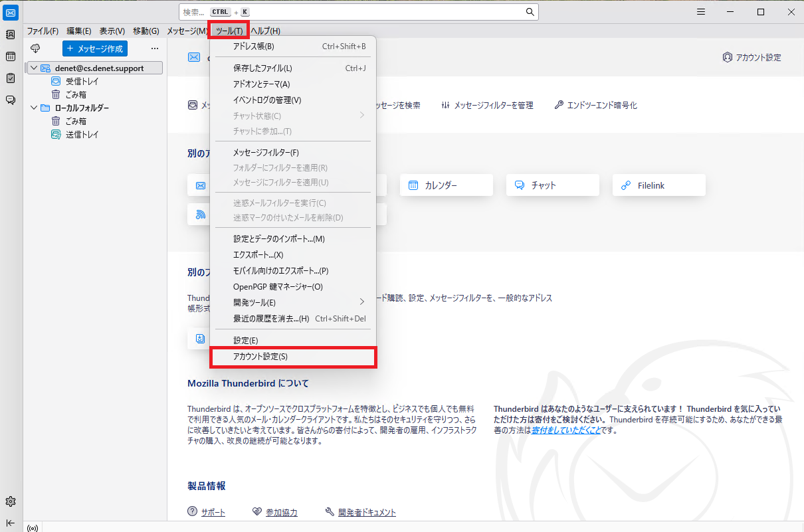Select アカウント設定(S) in the Tools menu

tap(293, 357)
